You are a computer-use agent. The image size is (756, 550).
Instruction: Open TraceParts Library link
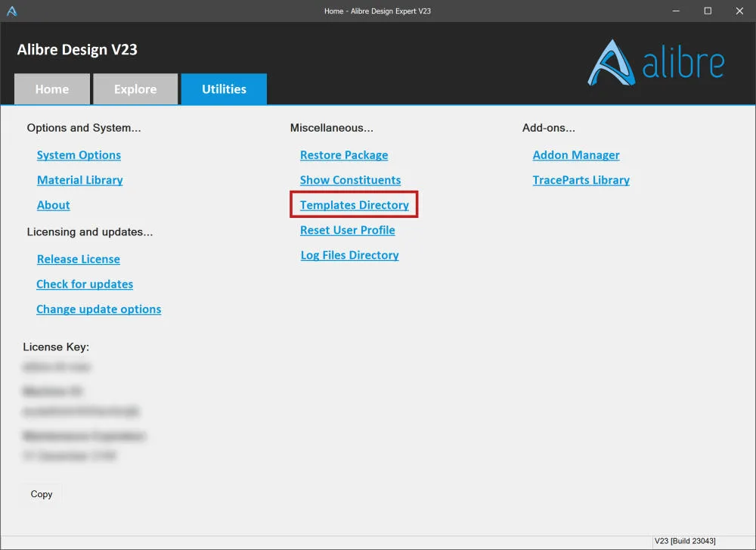click(x=581, y=180)
